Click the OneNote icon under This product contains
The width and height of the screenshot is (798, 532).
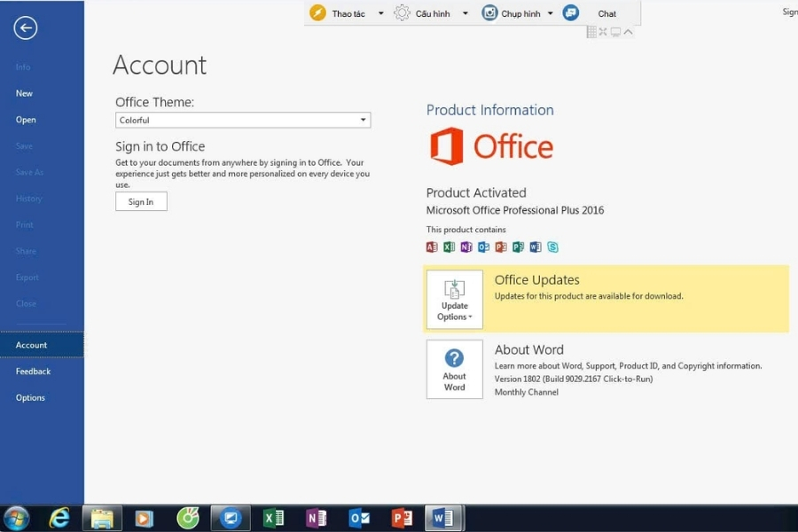tap(466, 247)
